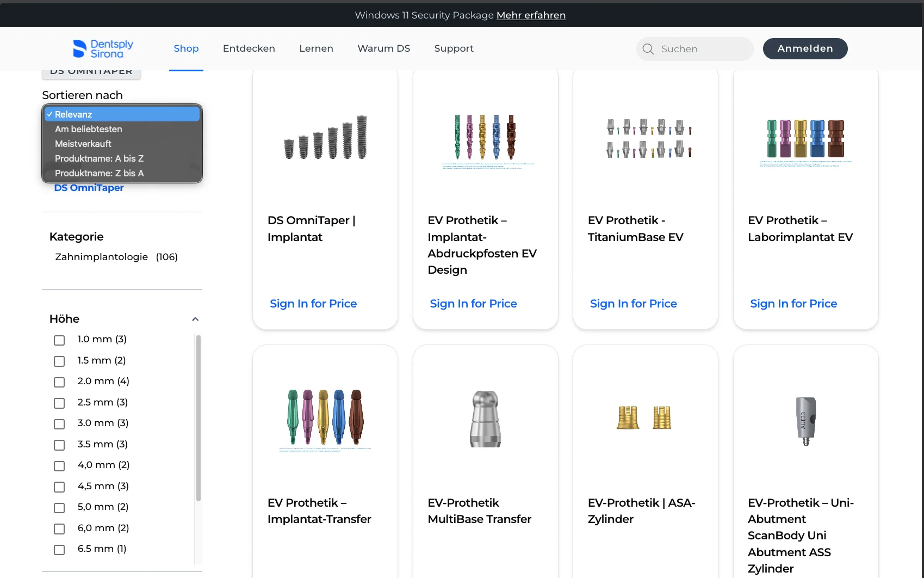Click the Höhe filter list scrollbar
The width and height of the screenshot is (924, 578).
click(199, 418)
